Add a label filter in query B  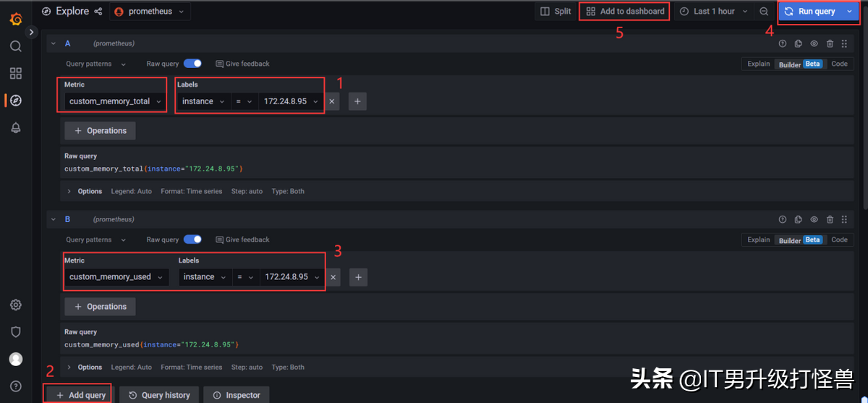click(358, 277)
